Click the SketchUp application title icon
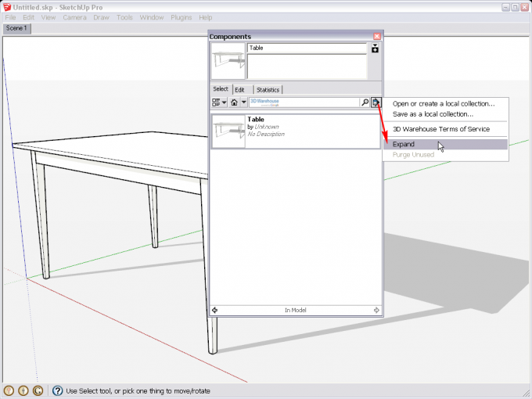Viewport: 532px width, 399px height. pyautogui.click(x=7, y=7)
